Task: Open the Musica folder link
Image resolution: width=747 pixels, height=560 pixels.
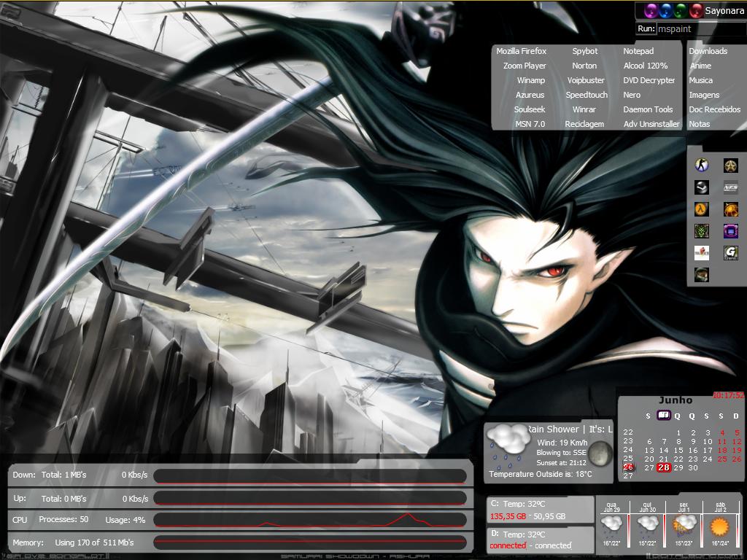Action: (701, 80)
